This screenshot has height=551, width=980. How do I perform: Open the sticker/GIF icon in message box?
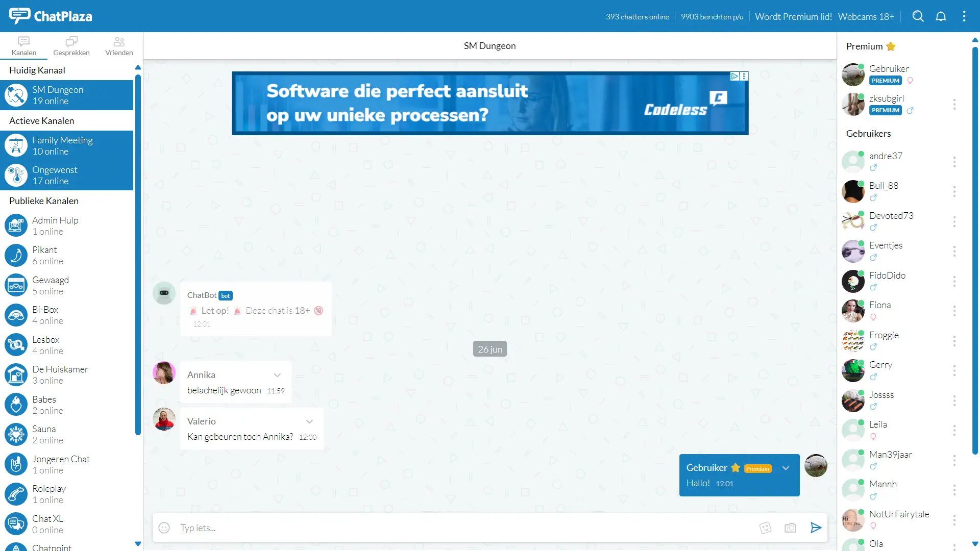(x=765, y=528)
